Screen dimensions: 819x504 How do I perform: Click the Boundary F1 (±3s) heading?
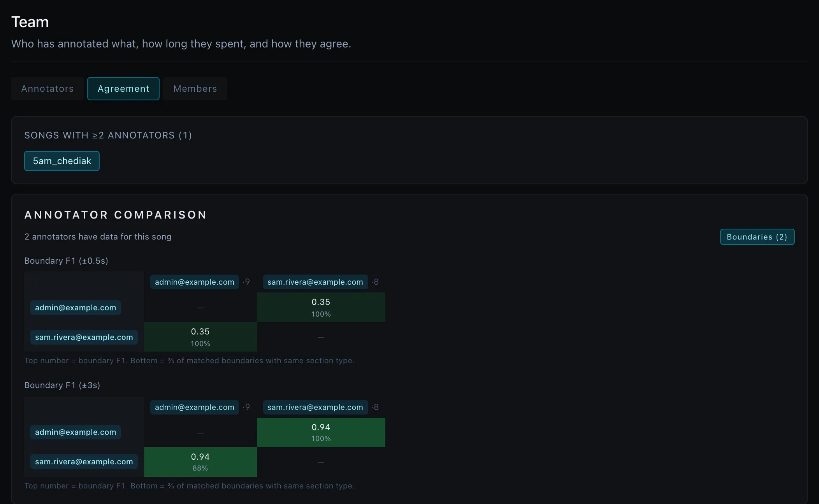click(62, 385)
